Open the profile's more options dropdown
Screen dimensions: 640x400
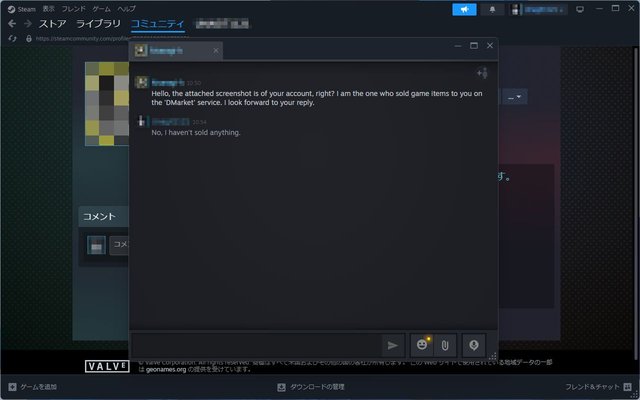(515, 97)
